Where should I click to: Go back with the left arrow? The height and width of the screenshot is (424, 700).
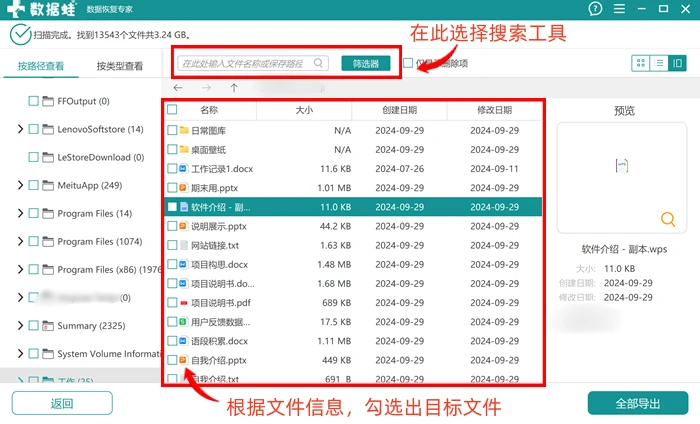point(178,87)
